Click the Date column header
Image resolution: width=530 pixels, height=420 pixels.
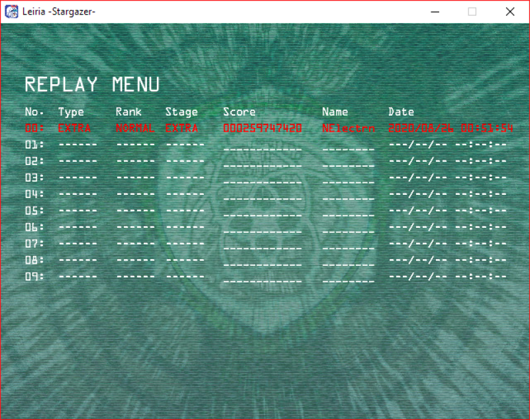(401, 112)
